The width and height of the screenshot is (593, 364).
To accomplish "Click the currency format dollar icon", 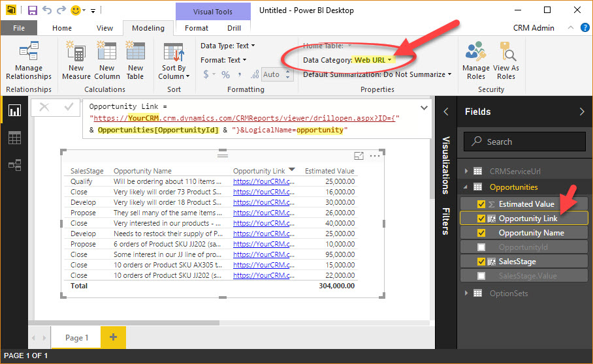I will pos(206,74).
